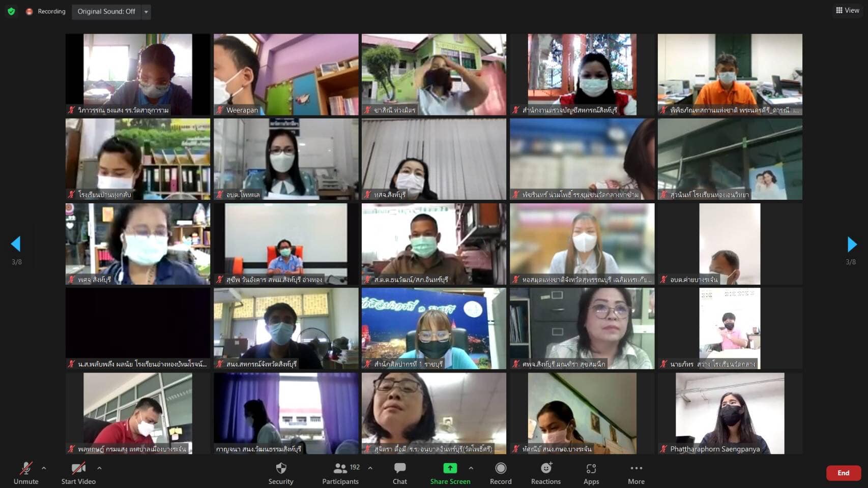Image resolution: width=868 pixels, height=488 pixels.
Task: Click the More options ellipsis
Action: (x=636, y=473)
